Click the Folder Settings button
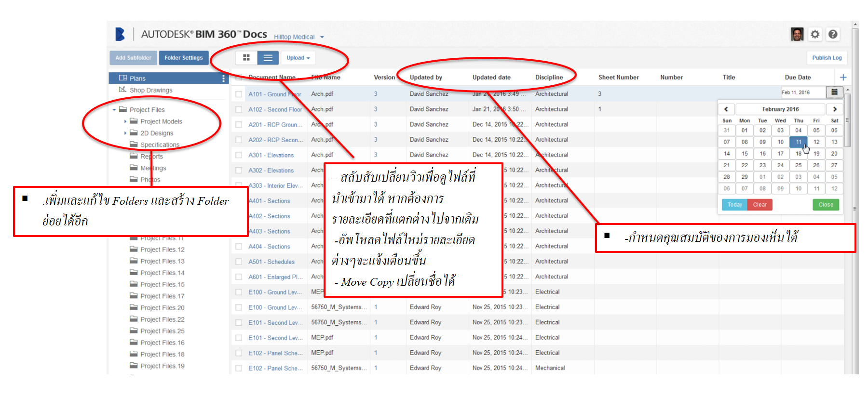The width and height of the screenshot is (868, 396). coord(184,58)
